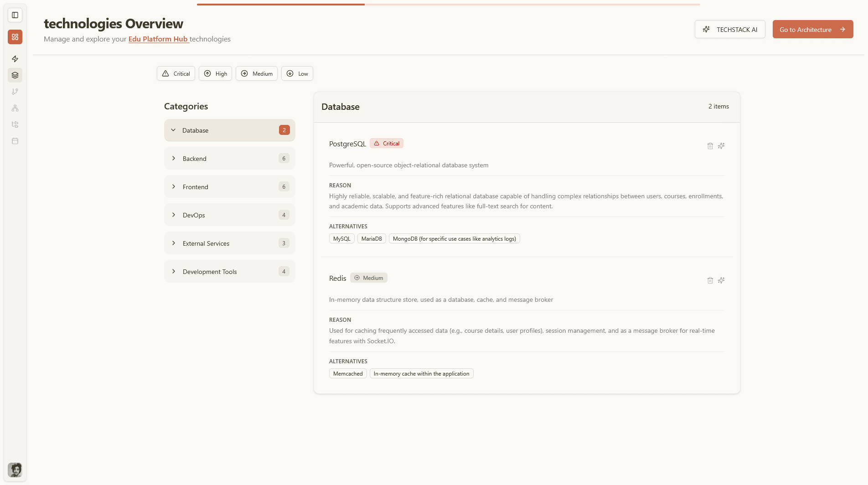Open the architecture network icon
The image size is (868, 485).
tap(15, 108)
